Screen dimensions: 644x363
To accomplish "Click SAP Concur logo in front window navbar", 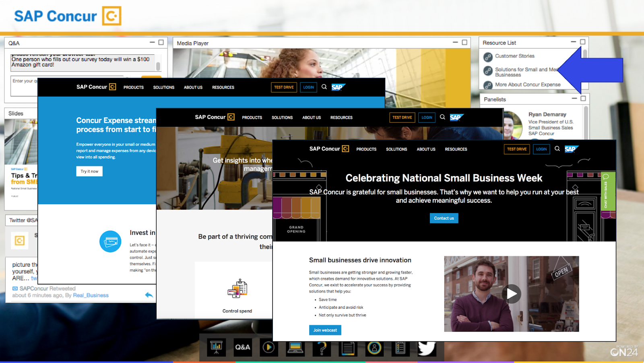I will tap(329, 149).
